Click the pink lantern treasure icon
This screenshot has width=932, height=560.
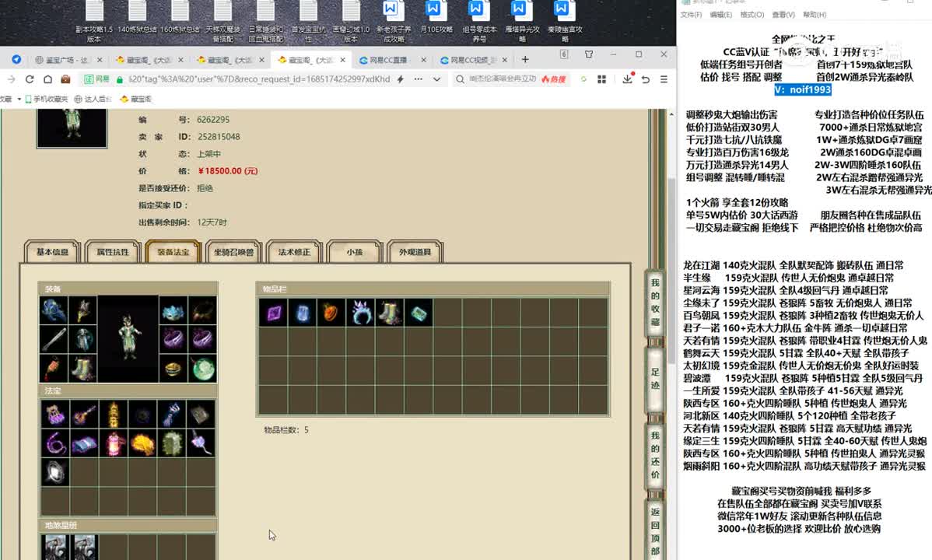[114, 443]
